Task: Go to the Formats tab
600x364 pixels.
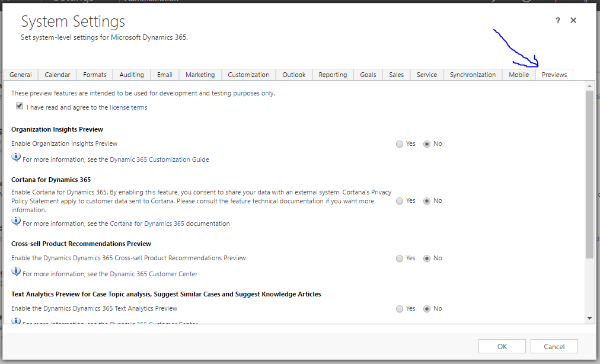Action: 95,75
